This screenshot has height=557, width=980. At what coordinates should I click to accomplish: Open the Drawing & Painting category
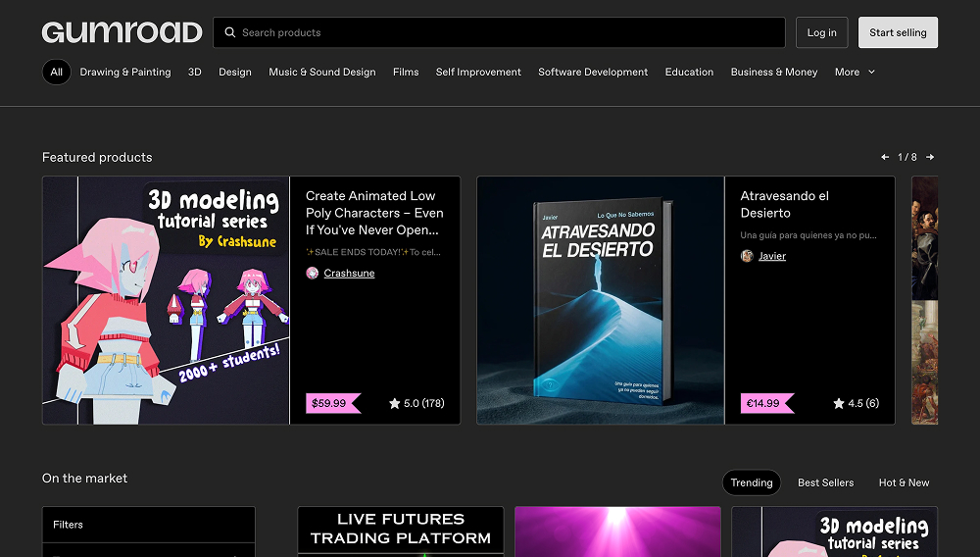(125, 72)
